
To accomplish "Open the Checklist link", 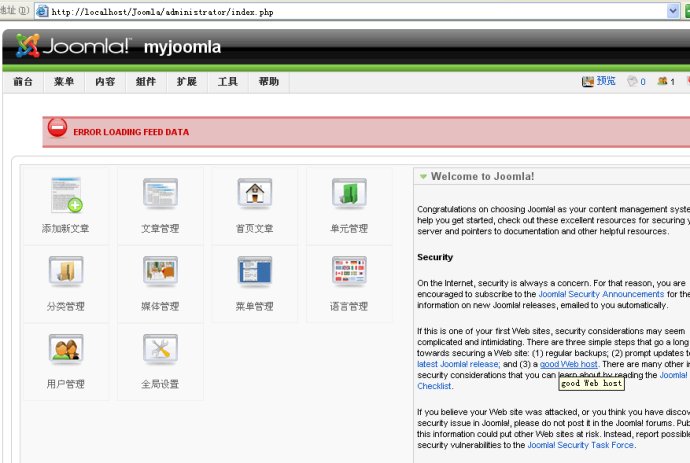I will pos(434,386).
